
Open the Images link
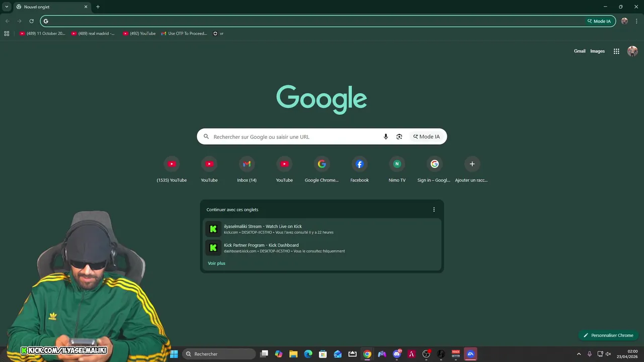597,51
